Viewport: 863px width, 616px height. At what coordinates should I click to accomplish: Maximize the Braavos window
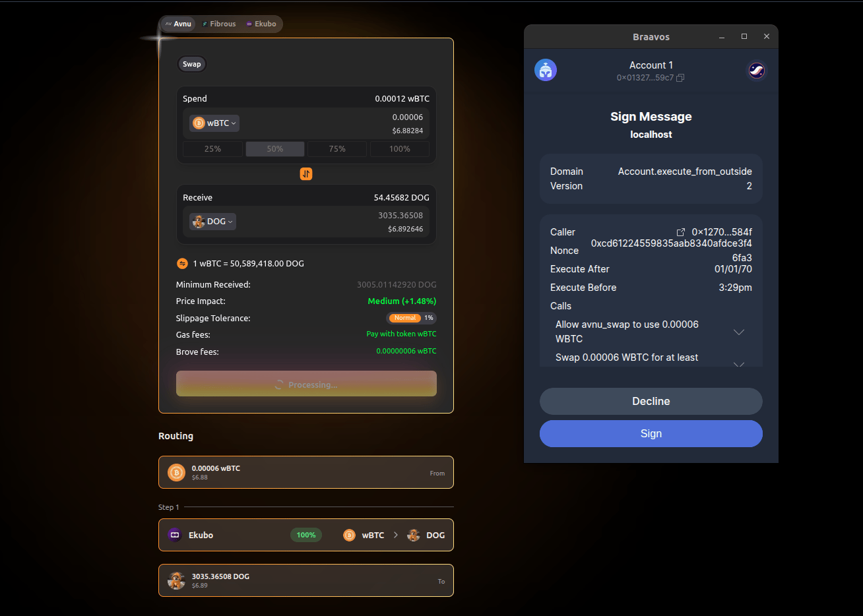[x=744, y=36]
